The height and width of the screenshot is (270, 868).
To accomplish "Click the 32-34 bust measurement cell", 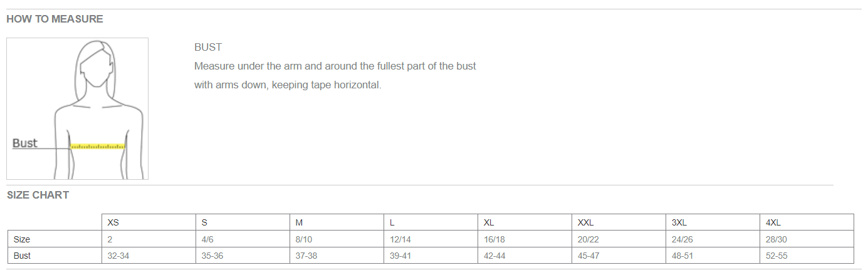I will [x=149, y=256].
